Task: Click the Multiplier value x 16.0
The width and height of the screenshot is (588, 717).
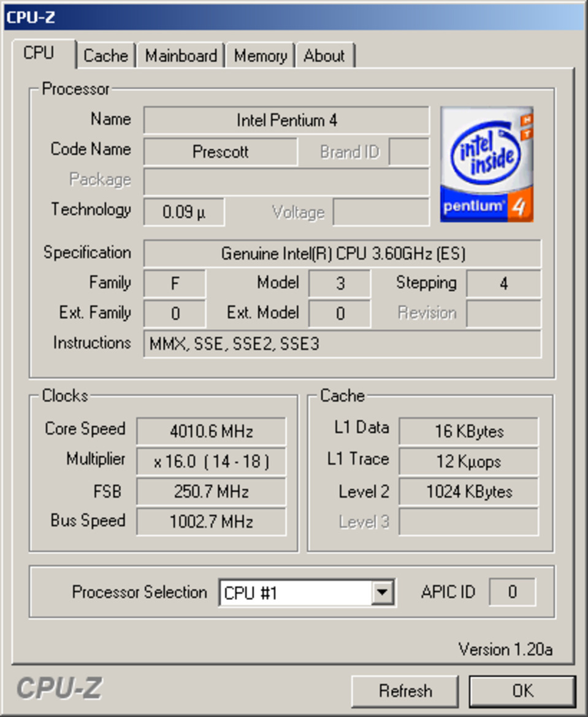Action: (x=212, y=461)
